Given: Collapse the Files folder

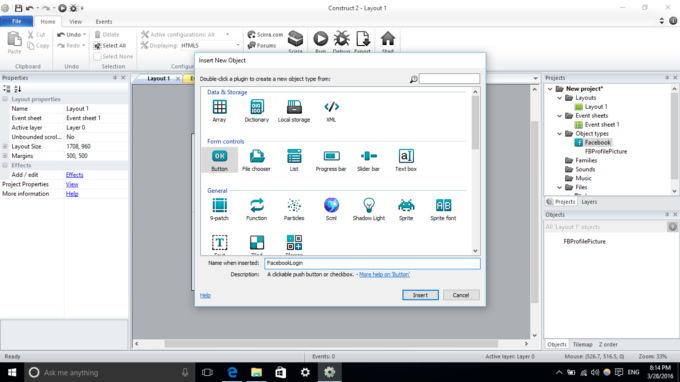Looking at the screenshot, I should pos(559,187).
